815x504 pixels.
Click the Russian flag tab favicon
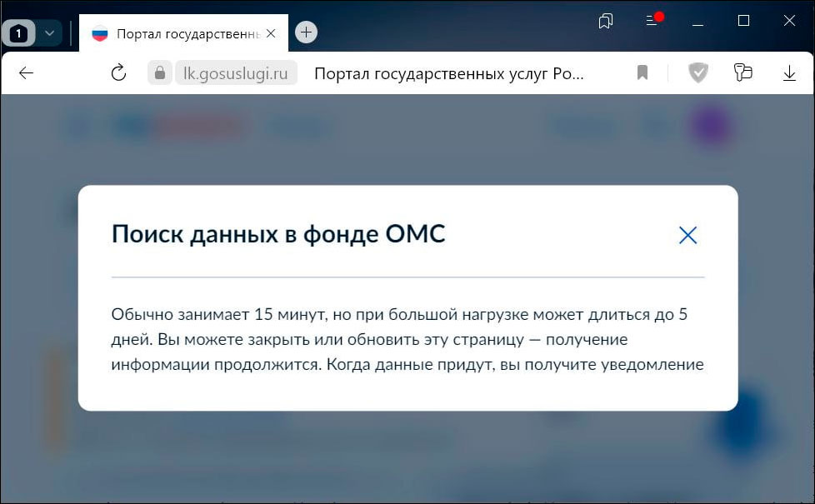click(100, 33)
